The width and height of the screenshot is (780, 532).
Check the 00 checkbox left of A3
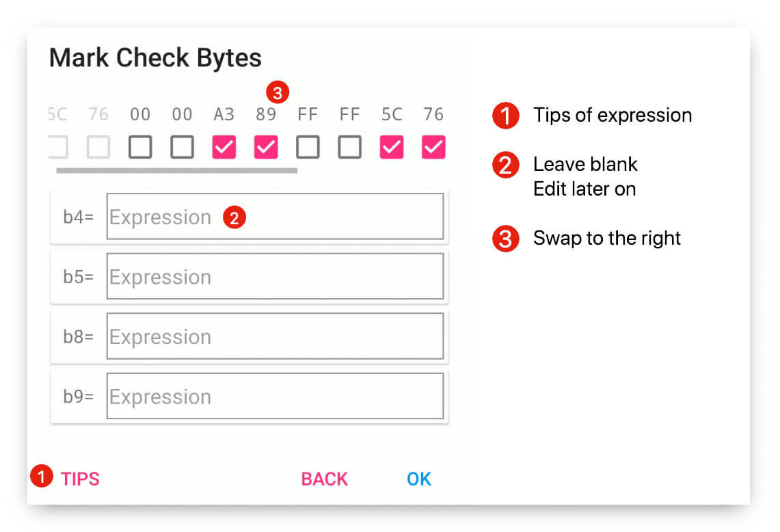pyautogui.click(x=182, y=147)
